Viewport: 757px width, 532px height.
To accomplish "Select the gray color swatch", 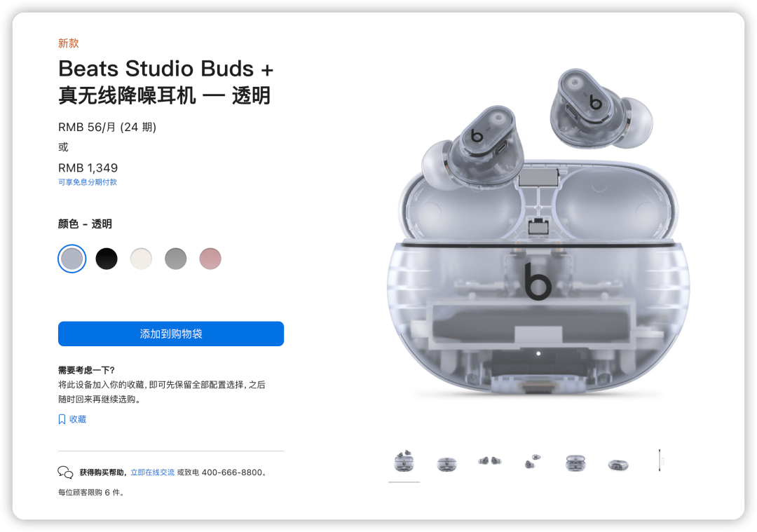I will pyautogui.click(x=176, y=259).
